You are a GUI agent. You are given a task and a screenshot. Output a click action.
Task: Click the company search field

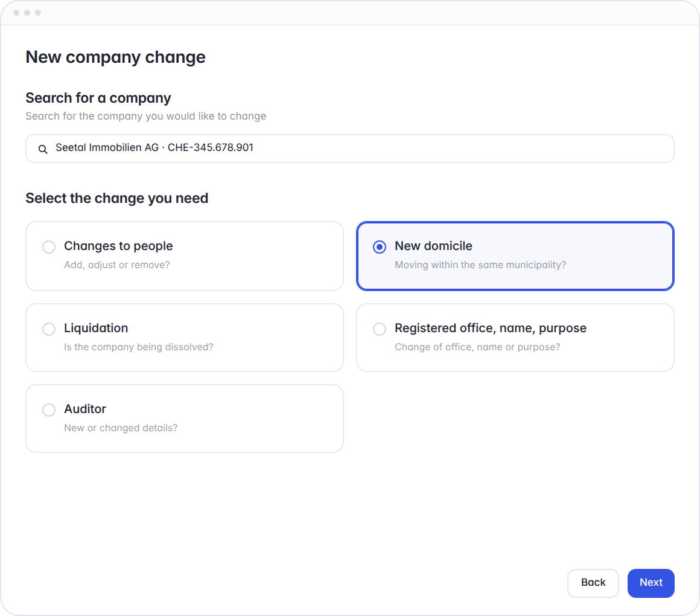point(349,149)
